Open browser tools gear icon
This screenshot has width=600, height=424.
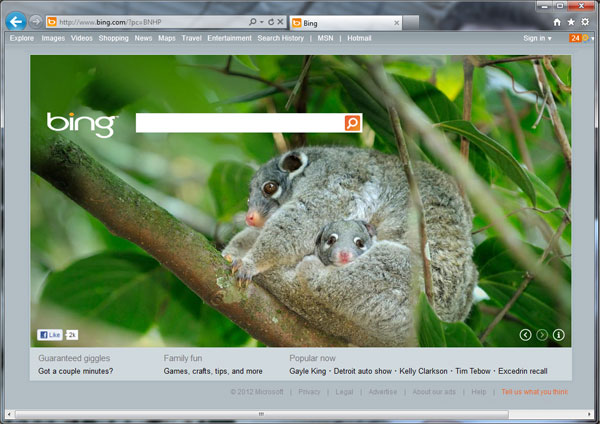(585, 22)
